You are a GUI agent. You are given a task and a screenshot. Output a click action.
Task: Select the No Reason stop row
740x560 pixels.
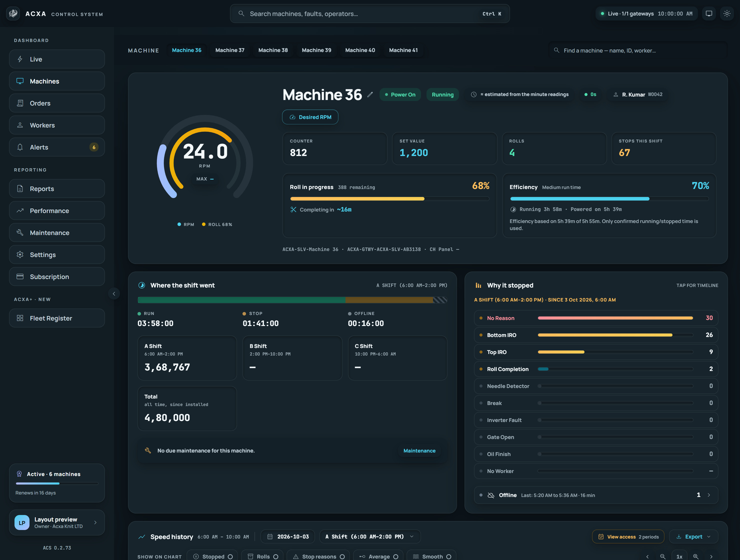point(596,318)
